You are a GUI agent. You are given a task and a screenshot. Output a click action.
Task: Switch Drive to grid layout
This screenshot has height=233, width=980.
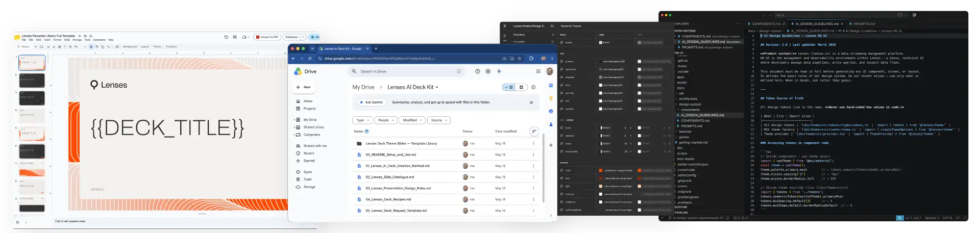pos(521,87)
